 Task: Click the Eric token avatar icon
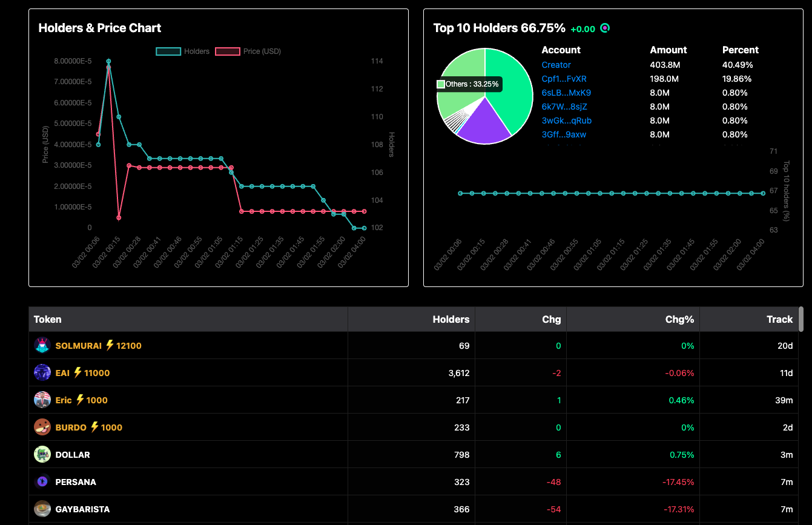click(x=42, y=400)
